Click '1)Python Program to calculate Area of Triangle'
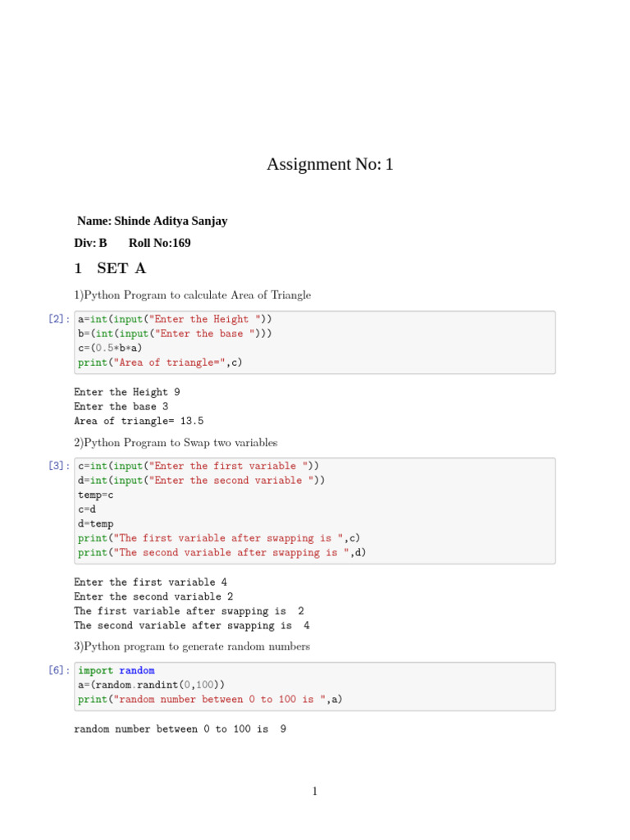This screenshot has width=630, height=840. (192, 295)
